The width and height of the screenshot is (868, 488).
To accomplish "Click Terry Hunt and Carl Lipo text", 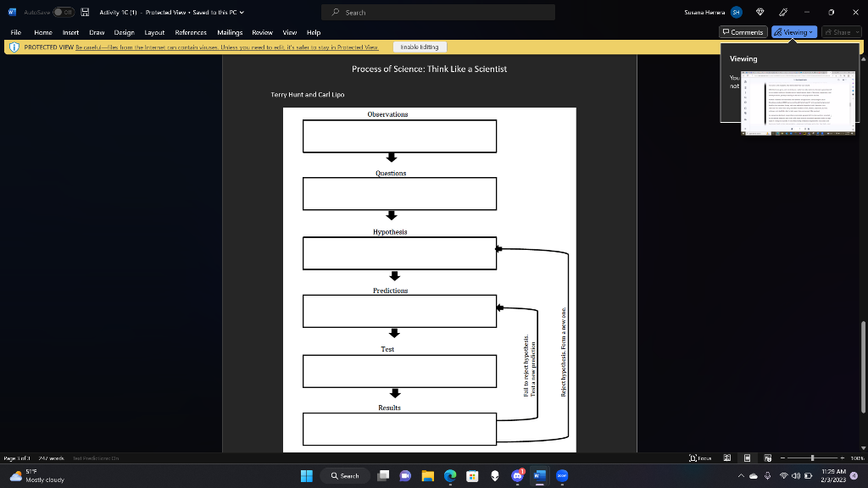I will click(307, 95).
